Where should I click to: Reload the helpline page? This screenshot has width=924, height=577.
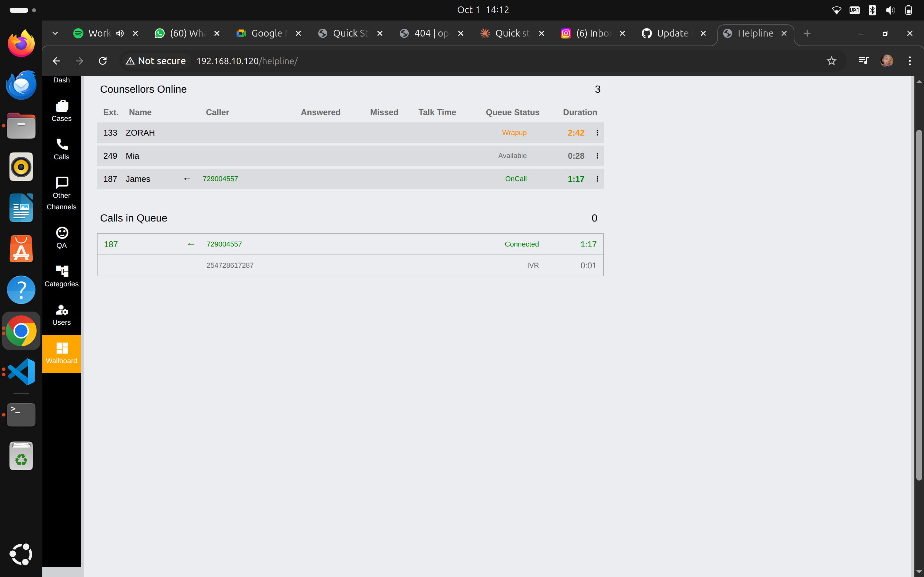point(102,61)
